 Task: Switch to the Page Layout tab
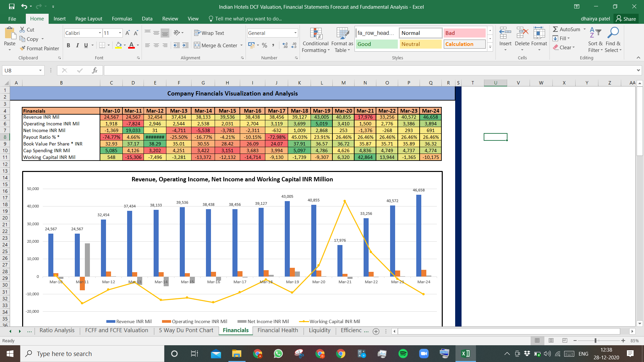89,19
